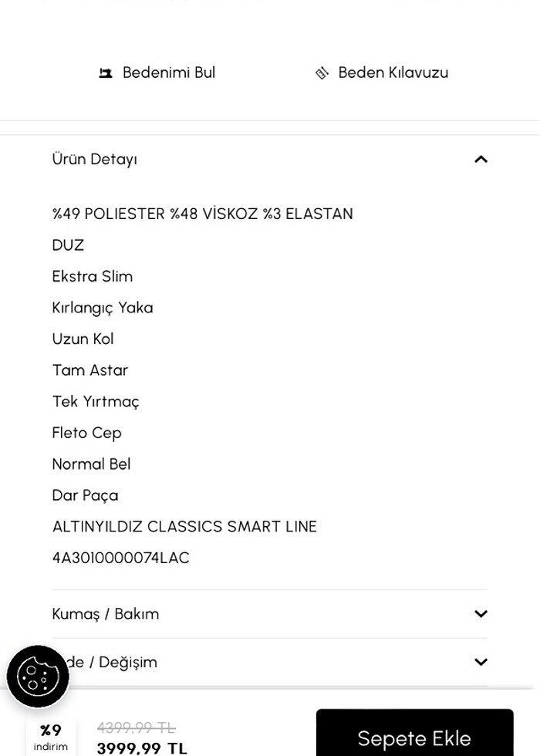The width and height of the screenshot is (540, 756).
Task: Click the Ürün Detayı section title
Action: coord(94,159)
